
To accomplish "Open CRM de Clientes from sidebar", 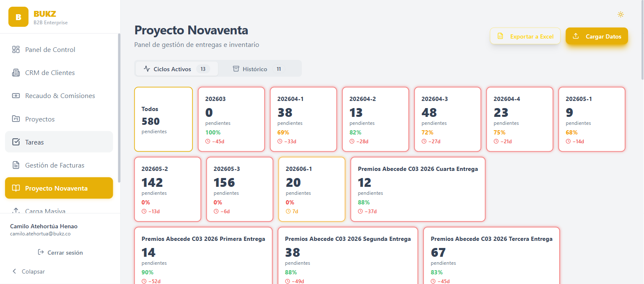I will click(x=59, y=73).
